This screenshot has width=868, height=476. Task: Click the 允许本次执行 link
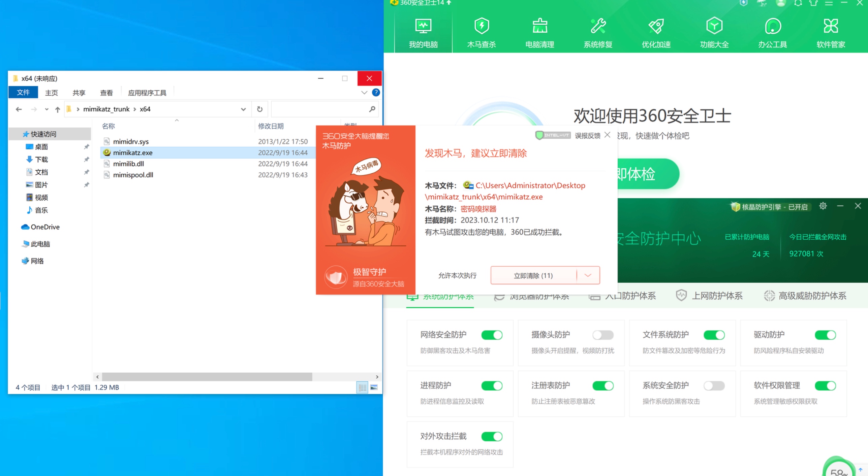coord(457,275)
